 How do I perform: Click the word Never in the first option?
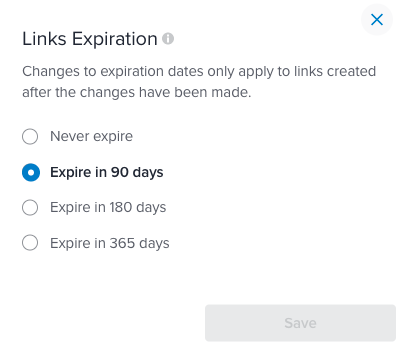(x=70, y=136)
